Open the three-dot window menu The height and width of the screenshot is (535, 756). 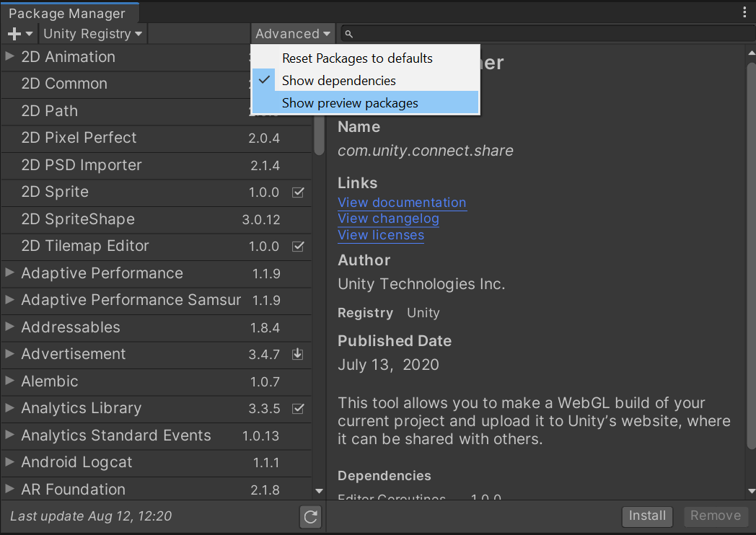(746, 12)
